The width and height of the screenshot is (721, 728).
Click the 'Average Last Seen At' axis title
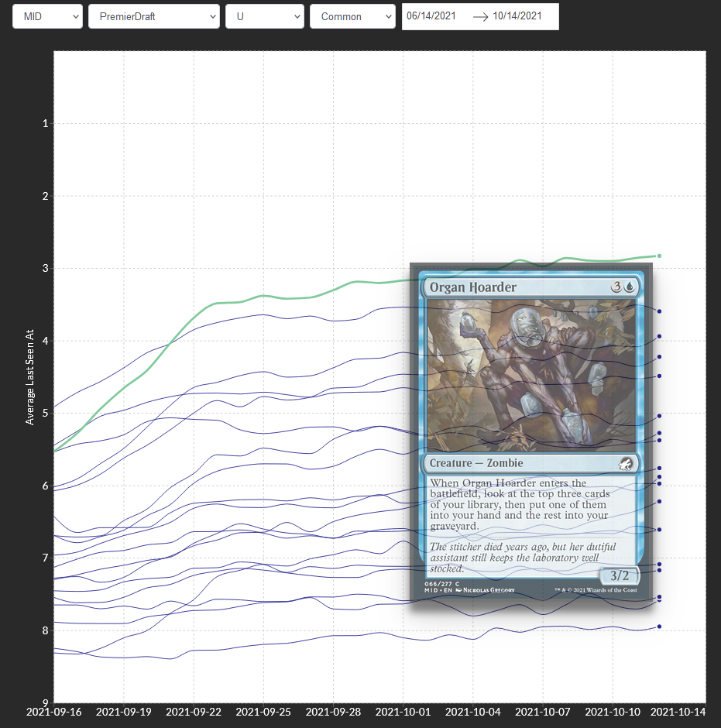[x=29, y=377]
